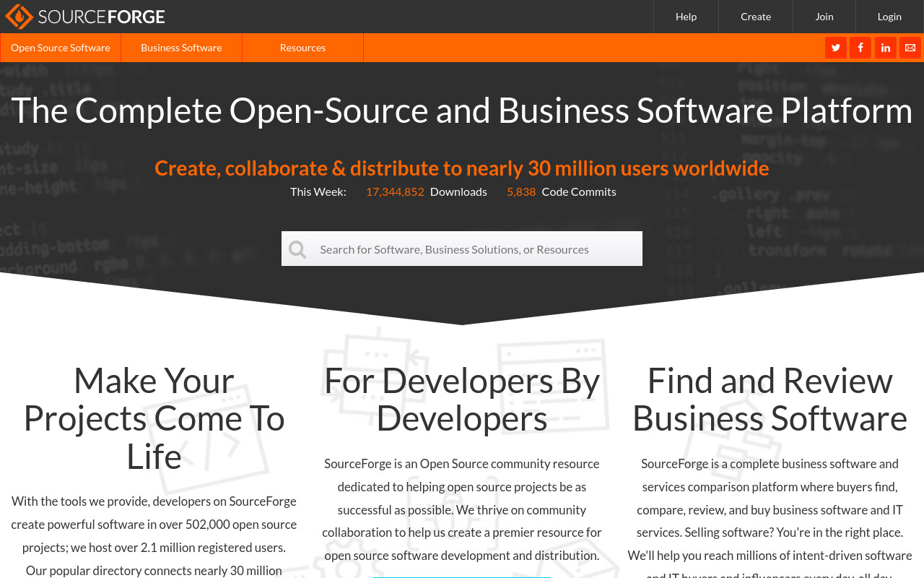Open the Resources menu
Image resolution: width=924 pixels, height=578 pixels.
pos(302,48)
